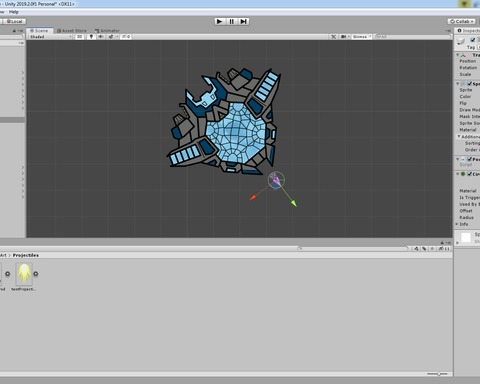Click the Rotation label in Transform
Screen dimensions: 480x384
[x=468, y=68]
